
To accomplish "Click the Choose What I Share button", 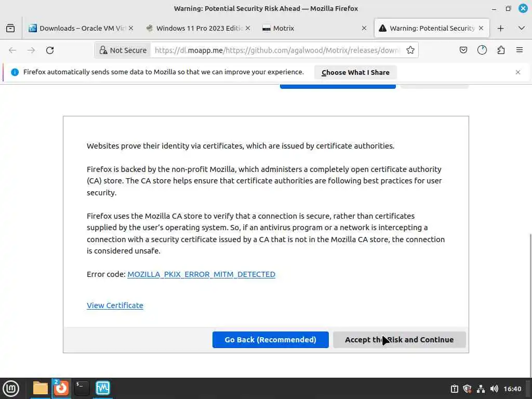I will point(355,72).
